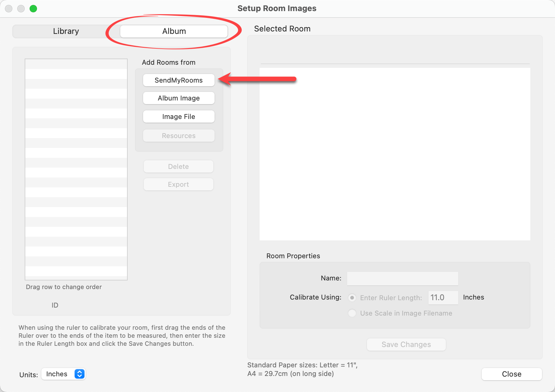555x392 pixels.
Task: Switch to the Library tab
Action: [x=66, y=31]
